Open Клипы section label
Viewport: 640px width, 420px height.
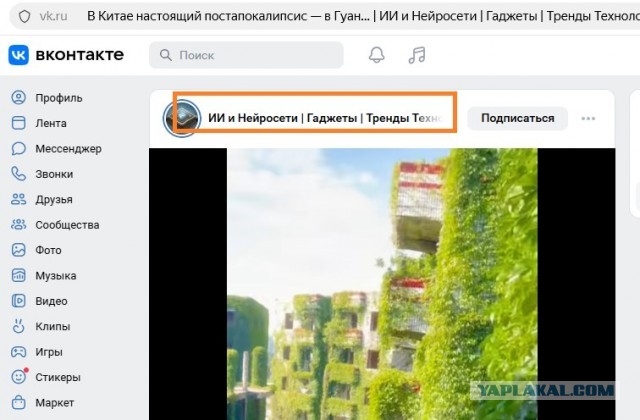pyautogui.click(x=53, y=327)
